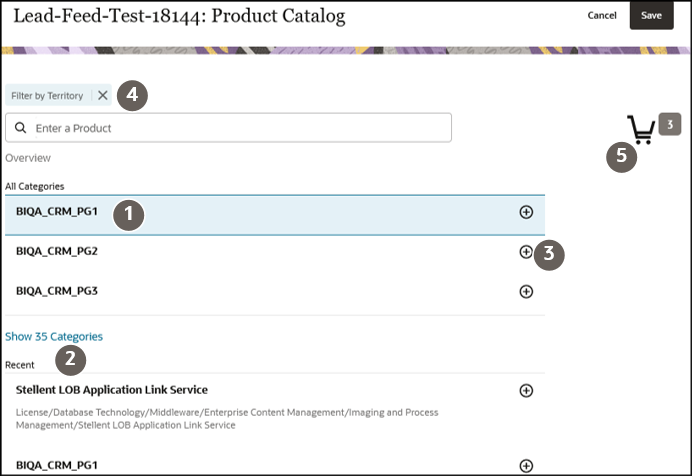The image size is (692, 476).
Task: Click the cart item count badge
Action: click(x=670, y=125)
